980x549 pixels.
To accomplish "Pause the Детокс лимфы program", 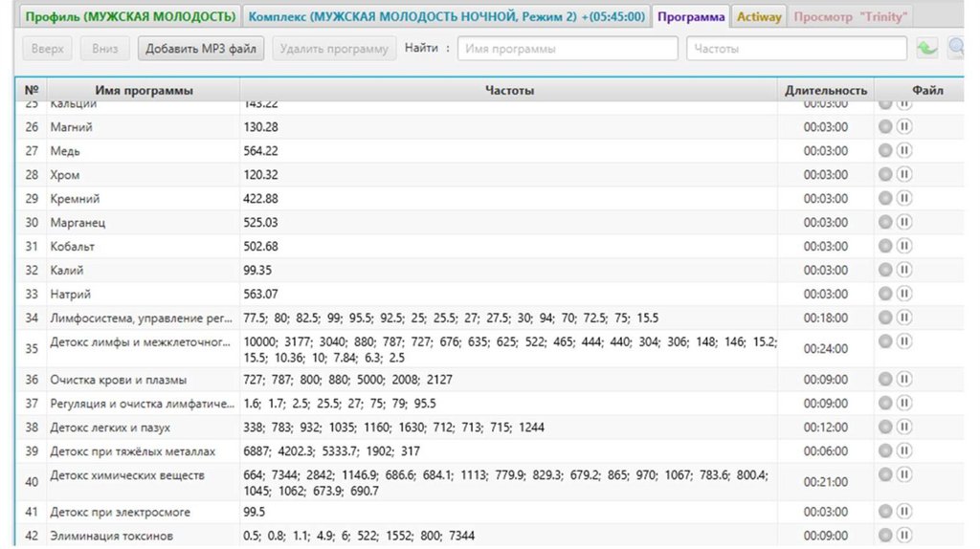I will (x=903, y=341).
